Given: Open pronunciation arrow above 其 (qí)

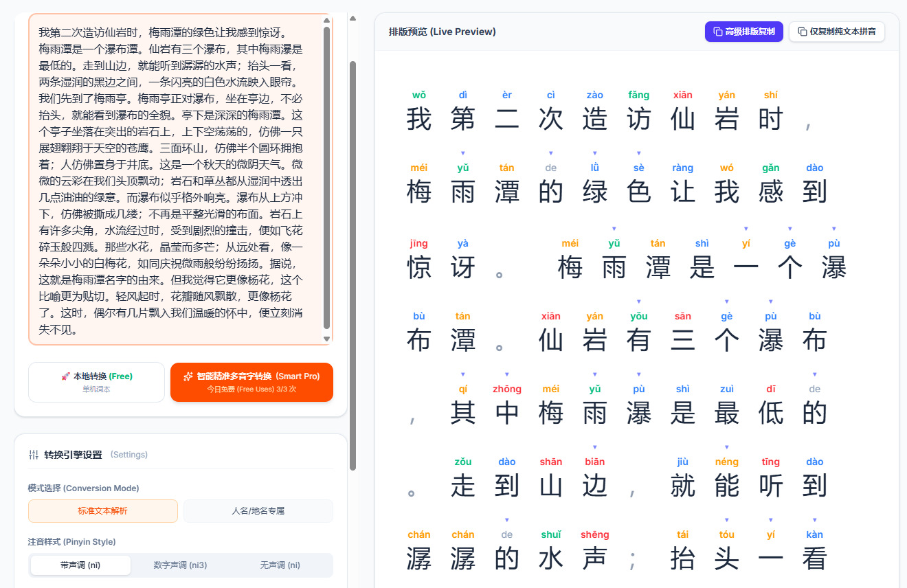Looking at the screenshot, I should pyautogui.click(x=463, y=374).
